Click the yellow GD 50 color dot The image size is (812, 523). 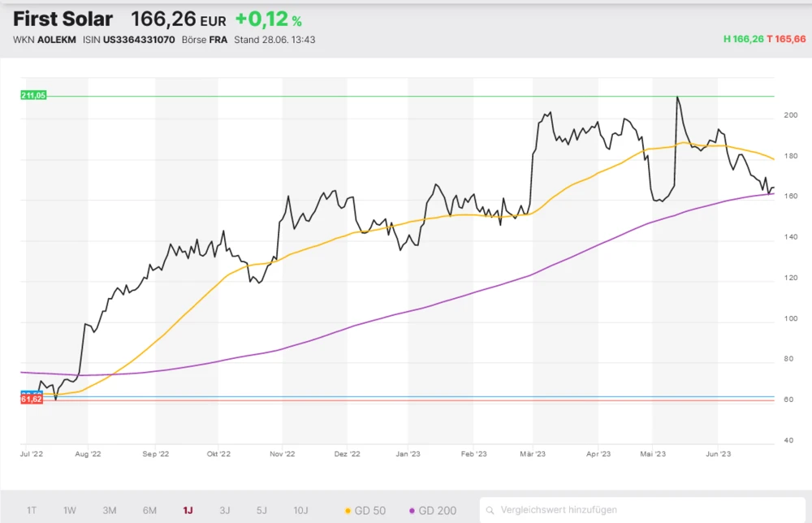click(x=348, y=511)
